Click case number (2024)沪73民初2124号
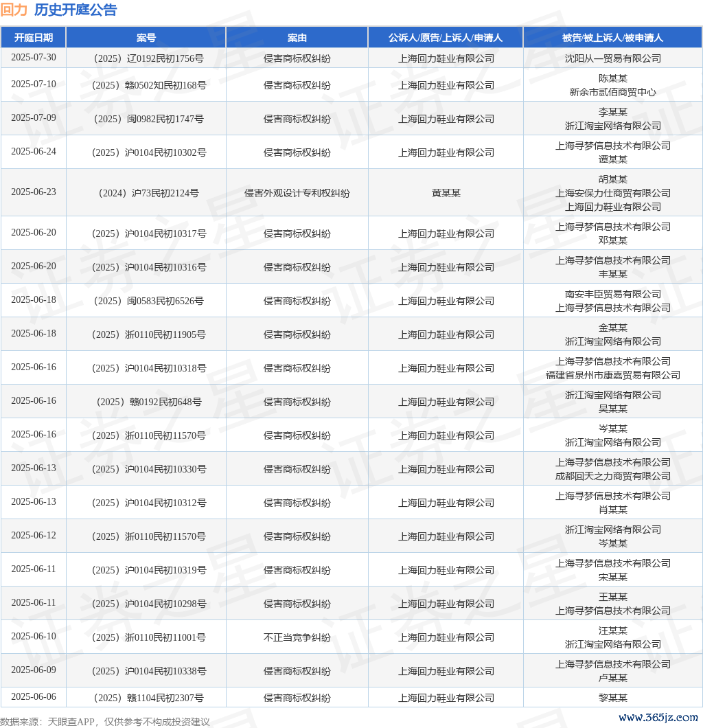 [148, 193]
